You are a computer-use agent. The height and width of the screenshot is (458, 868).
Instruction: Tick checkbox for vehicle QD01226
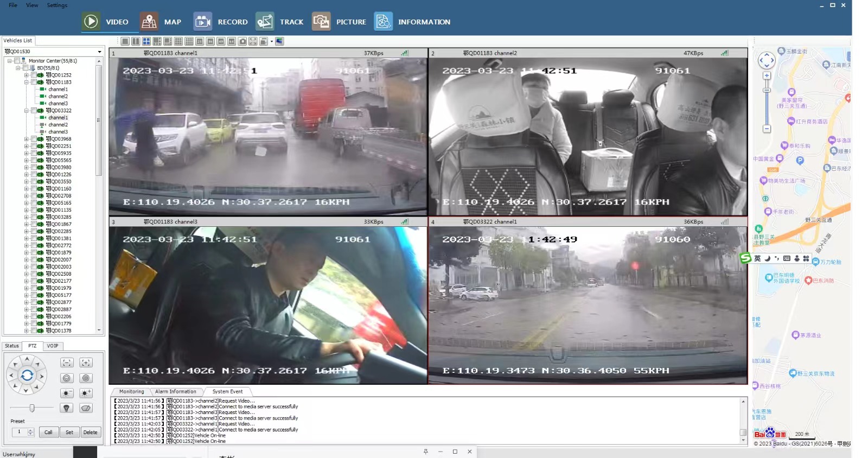click(34, 174)
